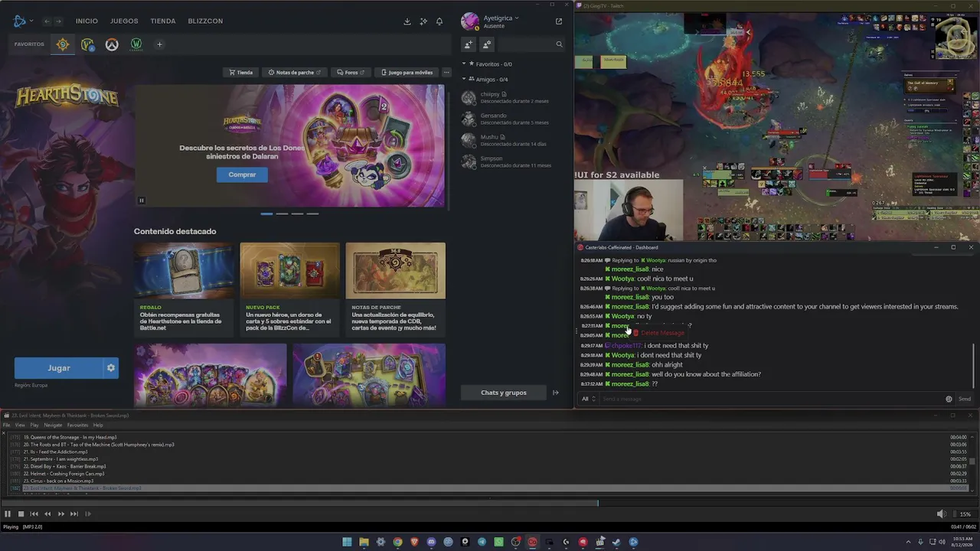Open the more options ellipsis beside Juego para móviles
The width and height of the screenshot is (980, 551).
tap(446, 73)
